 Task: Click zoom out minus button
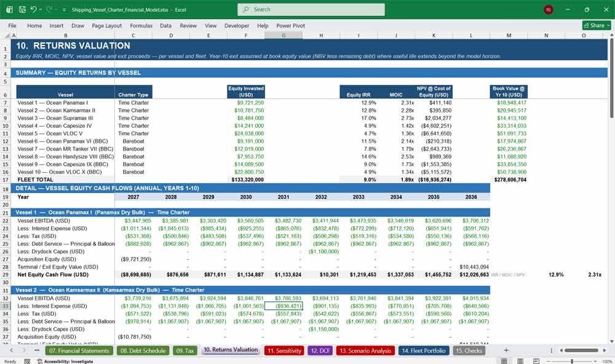coord(549,362)
